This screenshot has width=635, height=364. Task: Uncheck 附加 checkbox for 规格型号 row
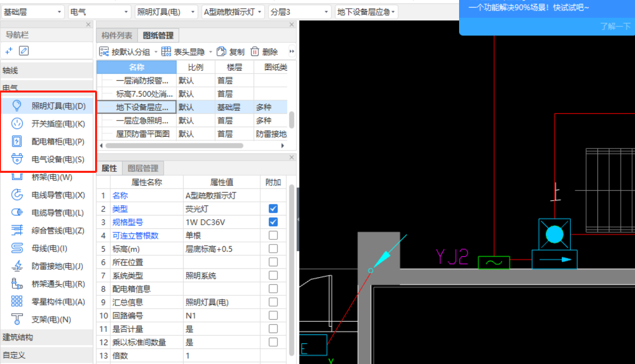click(x=273, y=222)
